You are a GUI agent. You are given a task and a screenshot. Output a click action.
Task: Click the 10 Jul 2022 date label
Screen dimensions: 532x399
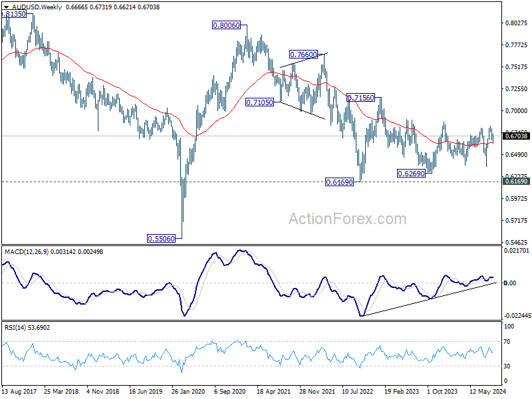tap(359, 391)
